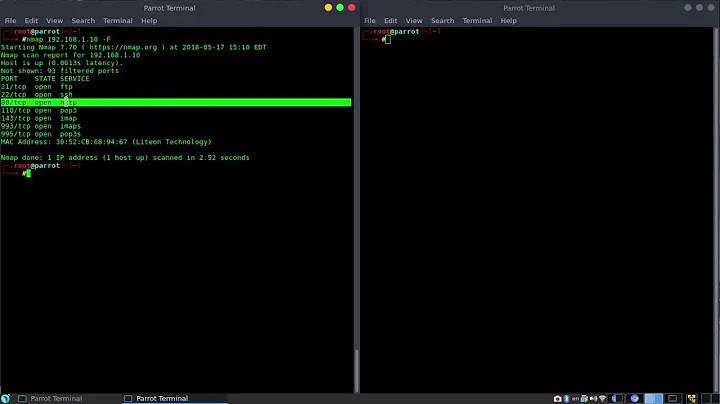Image resolution: width=720 pixels, height=404 pixels.
Task: Open View menu in left terminal
Action: [x=54, y=21]
